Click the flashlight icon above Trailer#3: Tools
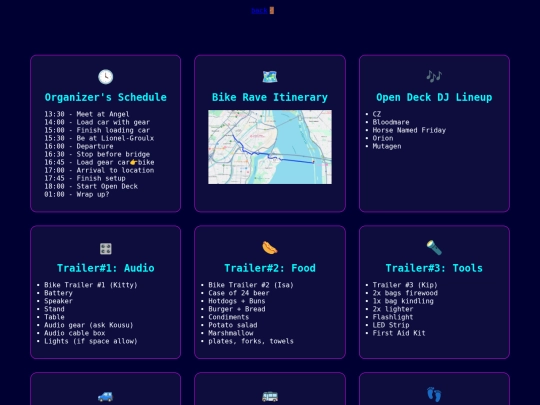The height and width of the screenshot is (405, 540). pyautogui.click(x=434, y=248)
